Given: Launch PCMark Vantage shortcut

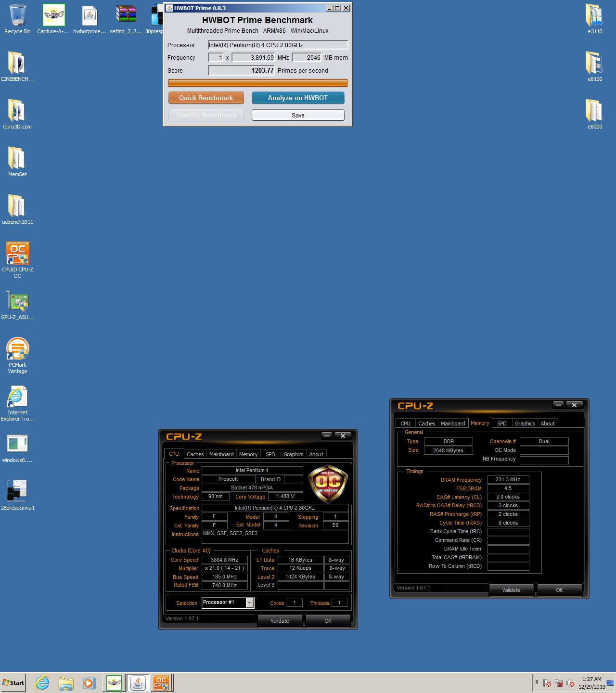Looking at the screenshot, I should (x=17, y=355).
